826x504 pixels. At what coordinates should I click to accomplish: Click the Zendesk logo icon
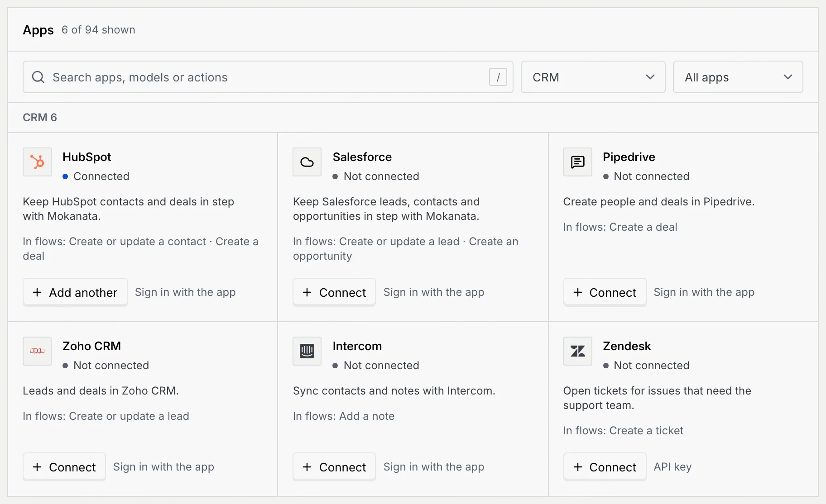(577, 351)
